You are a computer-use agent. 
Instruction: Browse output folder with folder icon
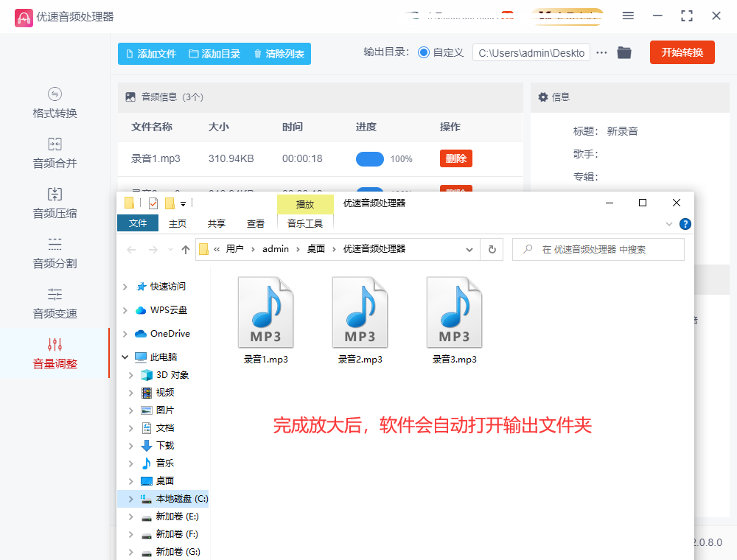[x=624, y=52]
